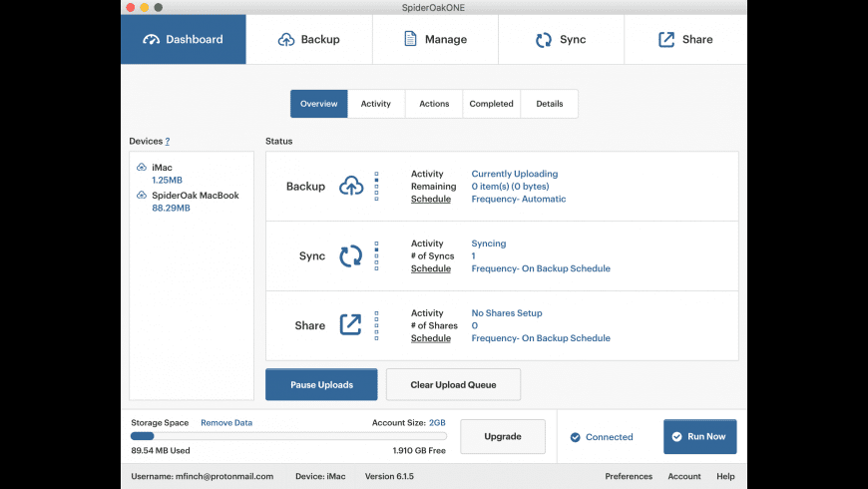Click the Dashboard gauge icon

tap(151, 39)
